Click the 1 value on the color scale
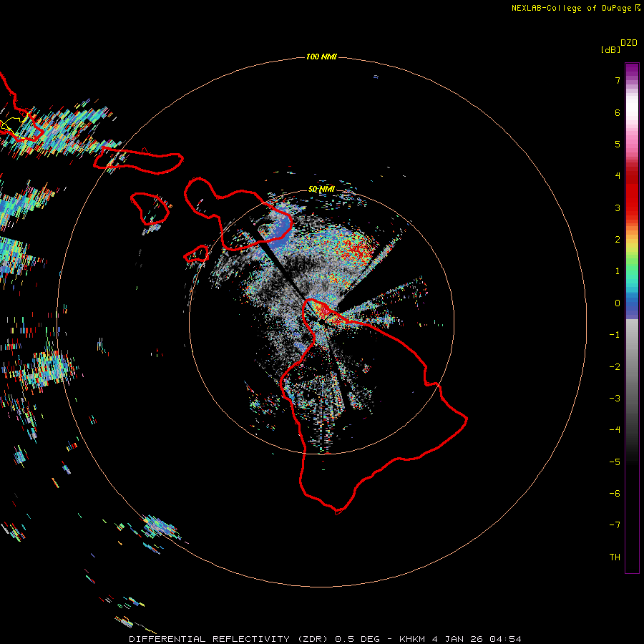644x644 pixels. [x=618, y=271]
